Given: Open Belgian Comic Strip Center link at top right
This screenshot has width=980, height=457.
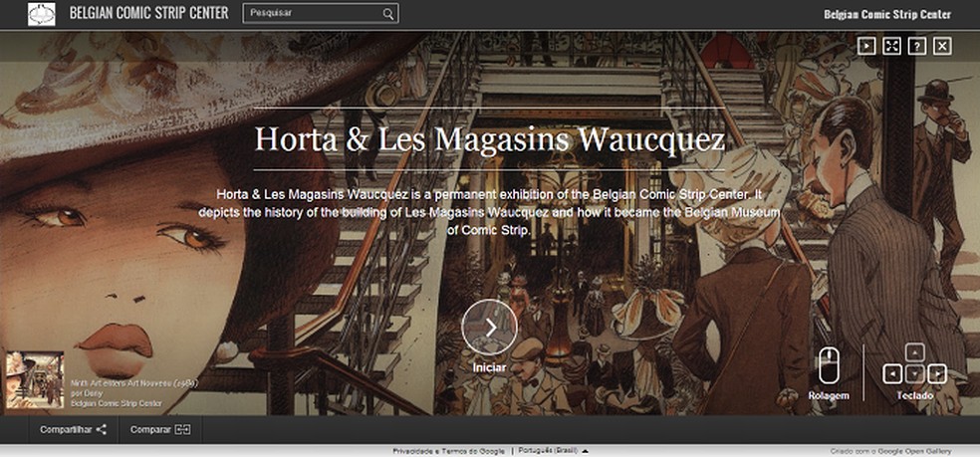Looking at the screenshot, I should click(887, 14).
